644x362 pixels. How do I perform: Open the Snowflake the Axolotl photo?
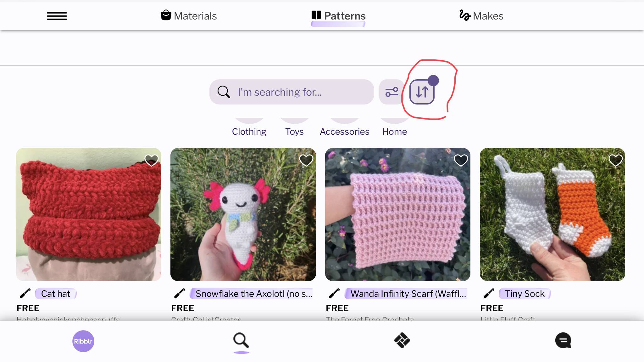(x=243, y=214)
